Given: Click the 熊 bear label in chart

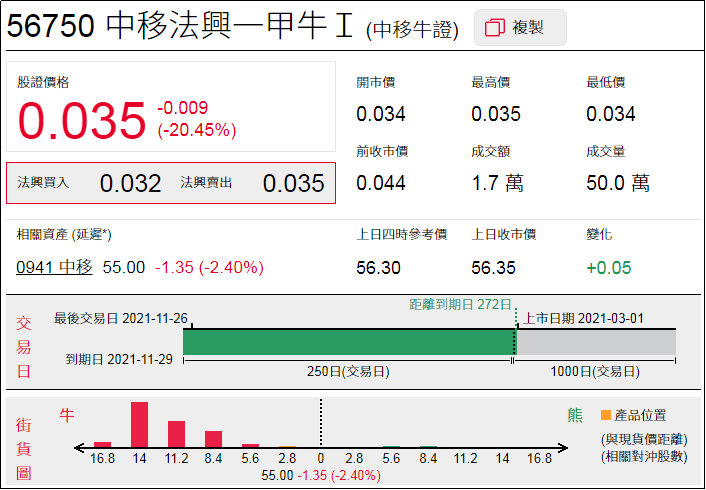Looking at the screenshot, I should (575, 415).
